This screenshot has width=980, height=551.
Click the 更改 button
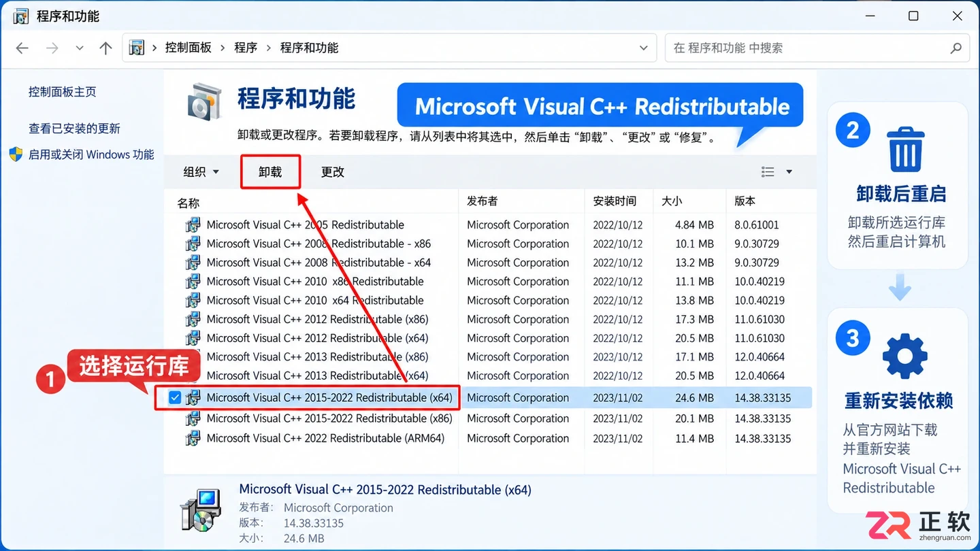tap(333, 172)
